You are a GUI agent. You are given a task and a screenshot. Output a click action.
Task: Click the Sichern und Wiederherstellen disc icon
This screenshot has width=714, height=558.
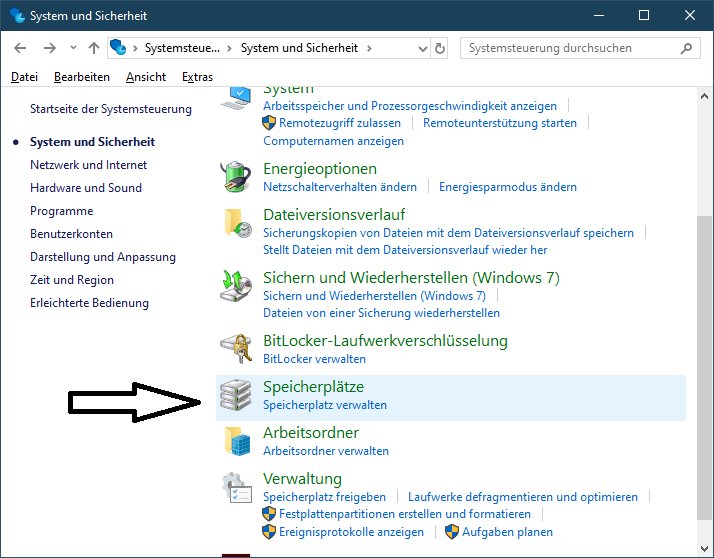point(236,286)
